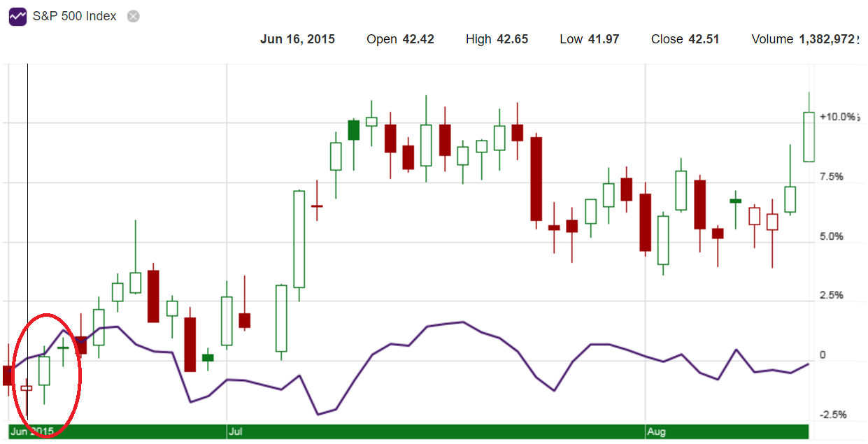Click the 5.0% axis label
The height and width of the screenshot is (444, 868).
(x=832, y=236)
